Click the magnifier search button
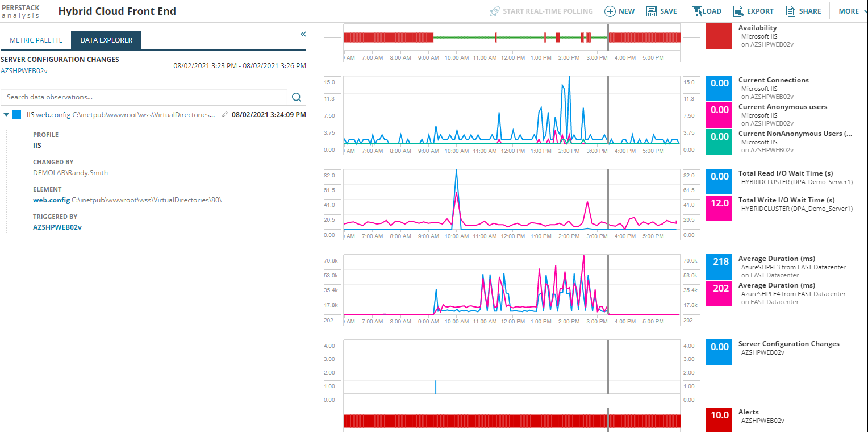868x432 pixels. point(297,97)
